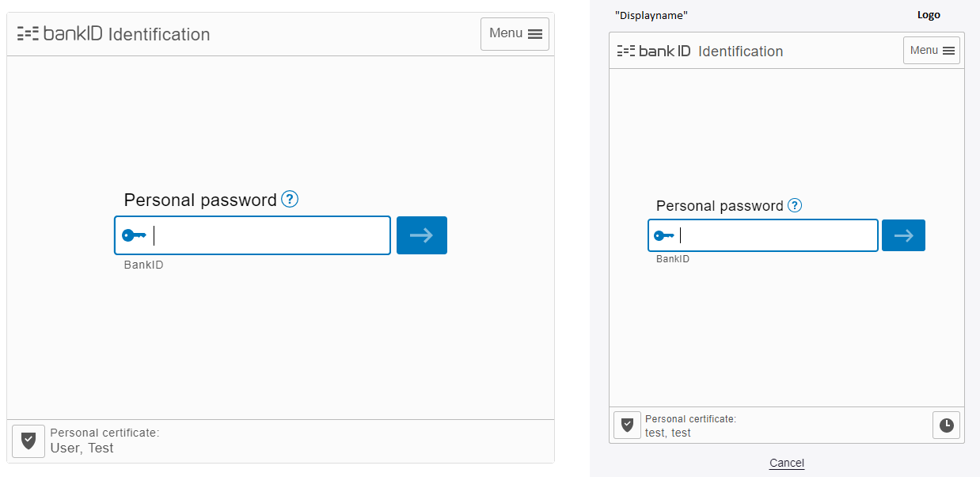Click the shield certificate icon in left panel
This screenshot has height=477, width=980.
click(28, 441)
